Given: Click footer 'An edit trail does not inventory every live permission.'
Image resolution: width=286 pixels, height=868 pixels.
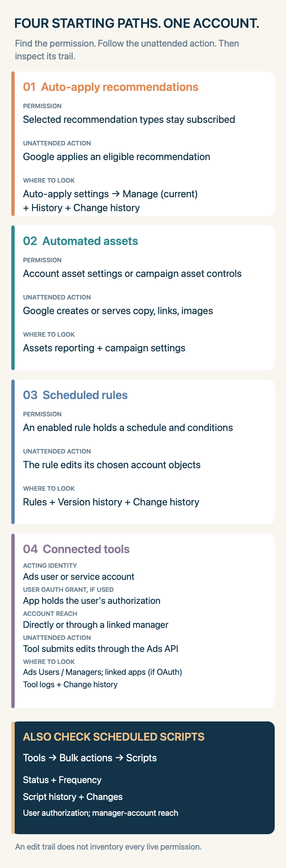Looking at the screenshot, I should point(108,847).
